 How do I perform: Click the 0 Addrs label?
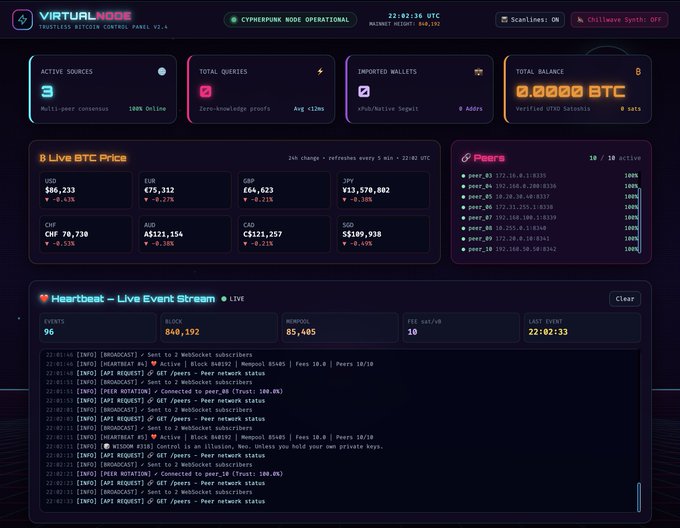(471, 108)
